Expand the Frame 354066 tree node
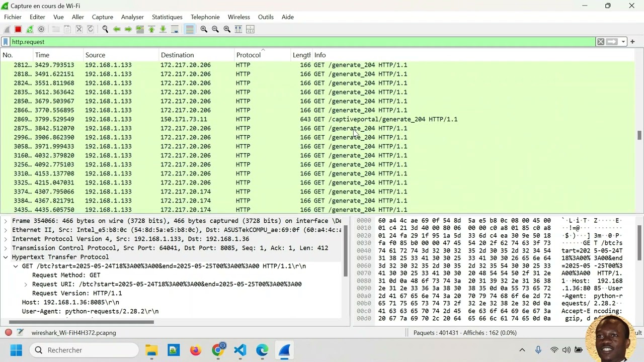 click(x=6, y=221)
